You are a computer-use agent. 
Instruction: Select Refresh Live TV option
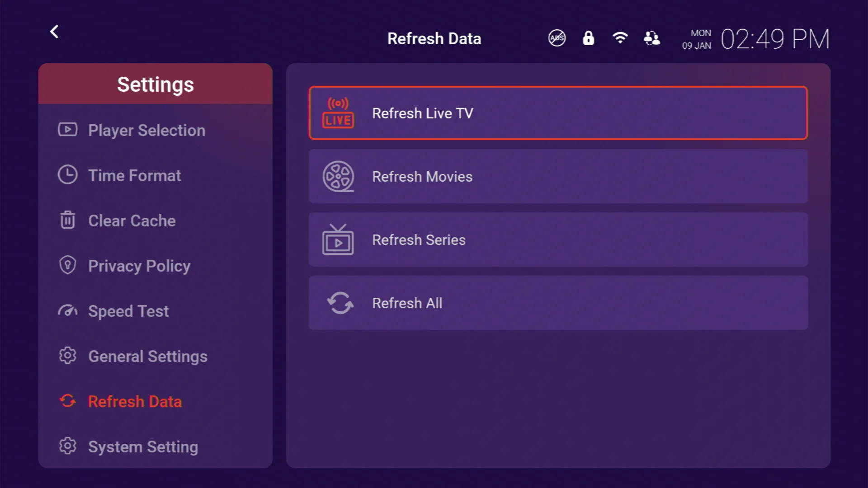coord(558,113)
